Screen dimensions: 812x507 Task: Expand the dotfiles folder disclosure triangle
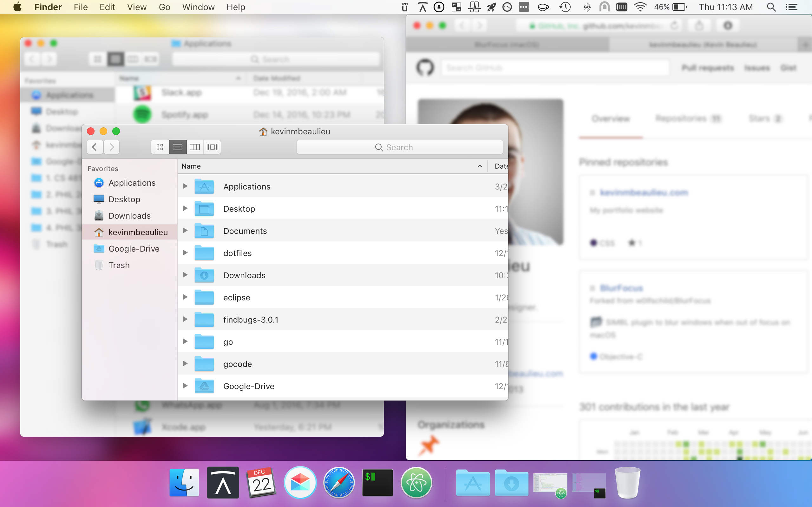click(x=185, y=253)
